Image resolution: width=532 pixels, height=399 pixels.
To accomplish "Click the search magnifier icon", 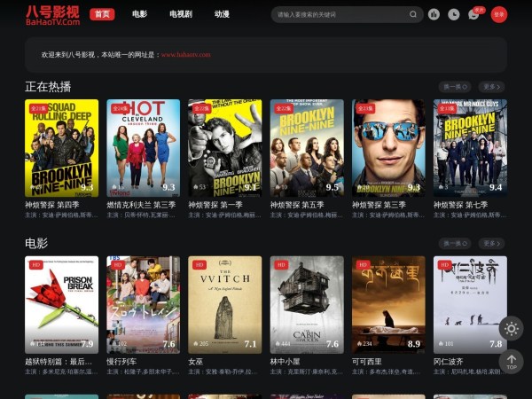I will (413, 14).
